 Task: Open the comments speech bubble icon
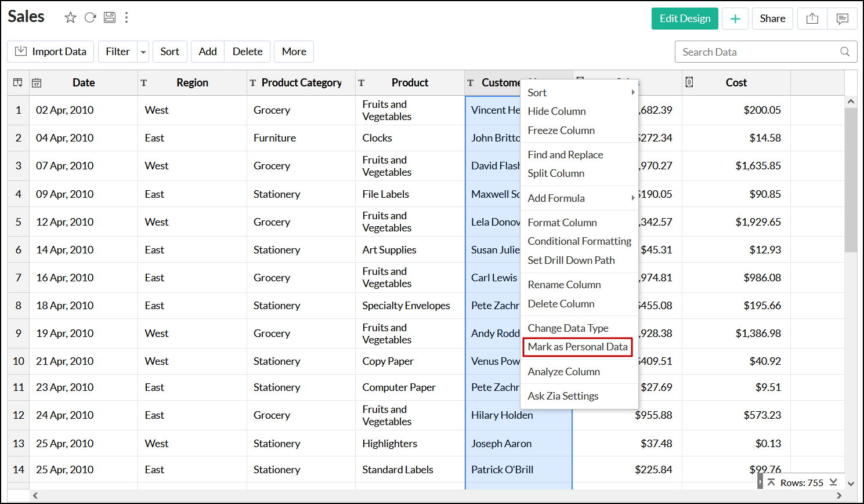(x=843, y=19)
